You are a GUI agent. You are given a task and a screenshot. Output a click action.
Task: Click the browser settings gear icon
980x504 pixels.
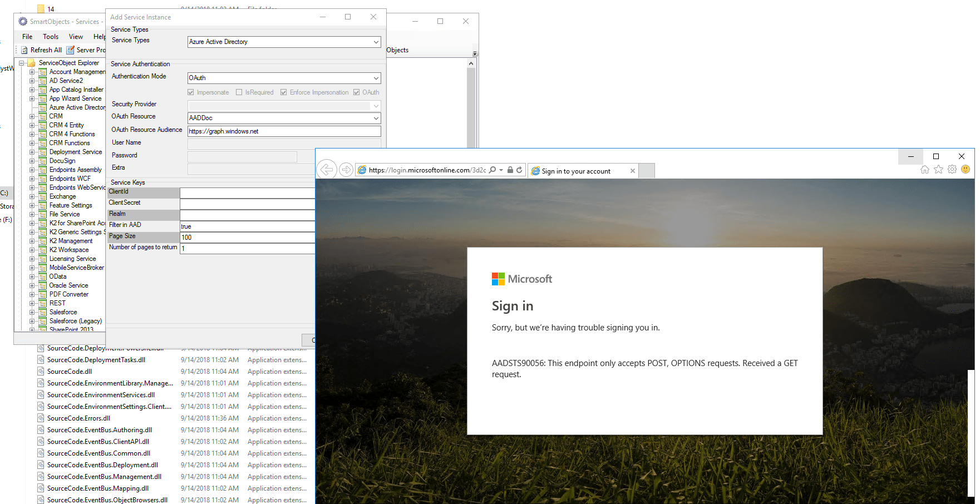pyautogui.click(x=952, y=169)
